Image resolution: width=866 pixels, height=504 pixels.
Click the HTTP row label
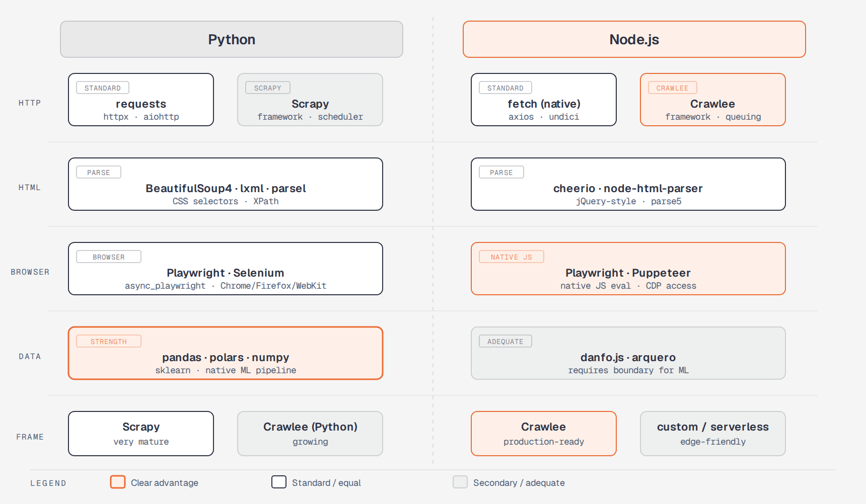[x=30, y=103]
